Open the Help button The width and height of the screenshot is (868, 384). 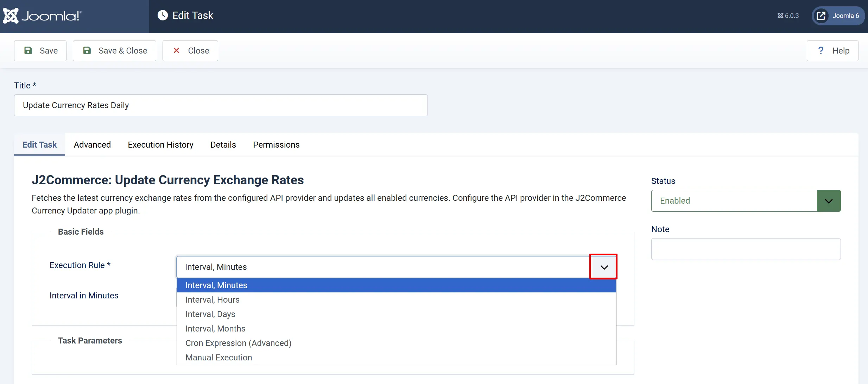(x=832, y=51)
